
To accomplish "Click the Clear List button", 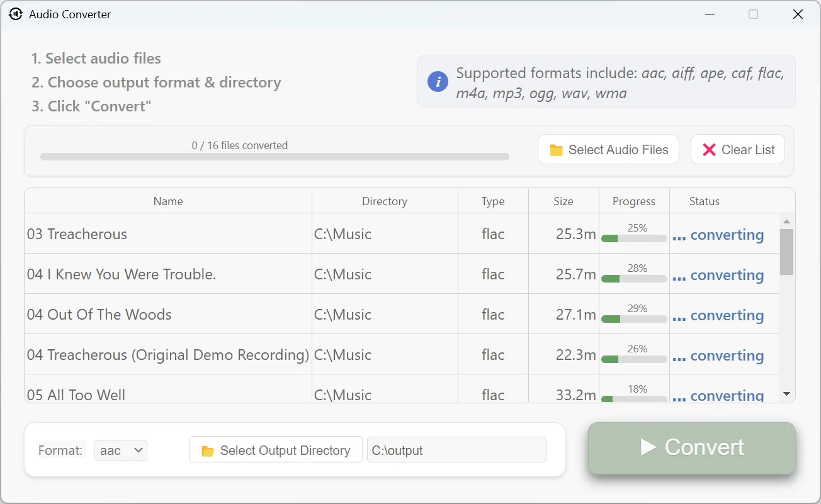I will (x=737, y=149).
